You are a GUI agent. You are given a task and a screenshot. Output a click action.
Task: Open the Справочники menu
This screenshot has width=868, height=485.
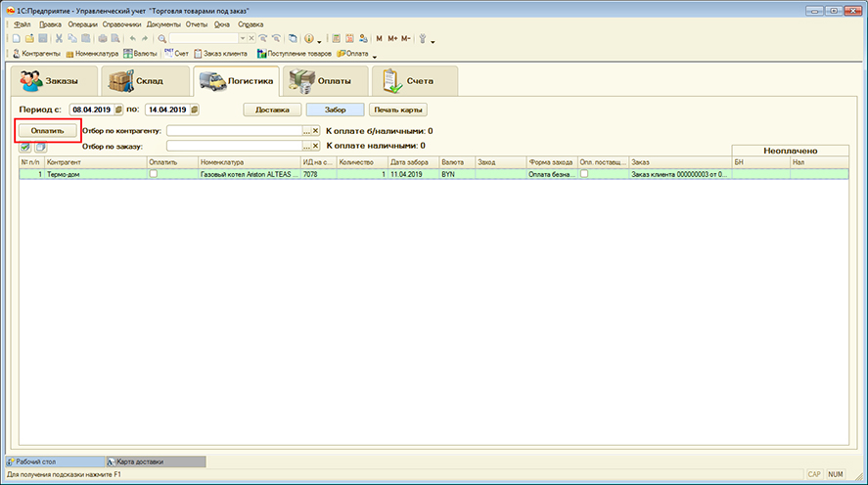(x=124, y=23)
